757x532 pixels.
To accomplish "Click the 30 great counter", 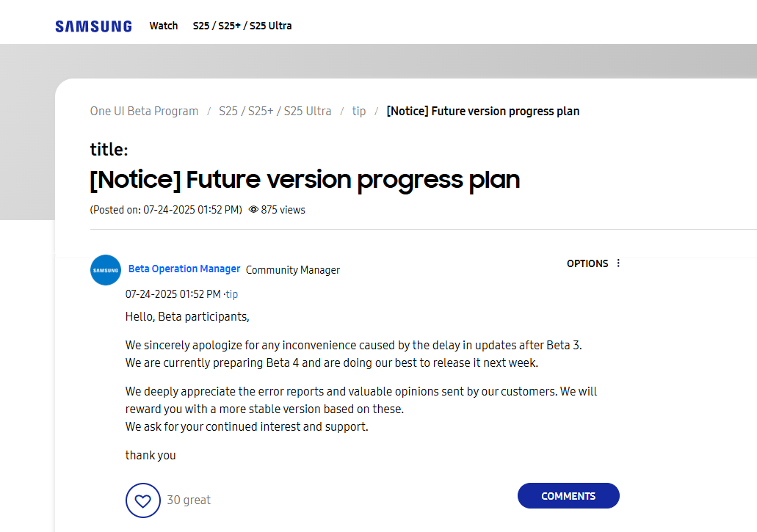I will [189, 500].
